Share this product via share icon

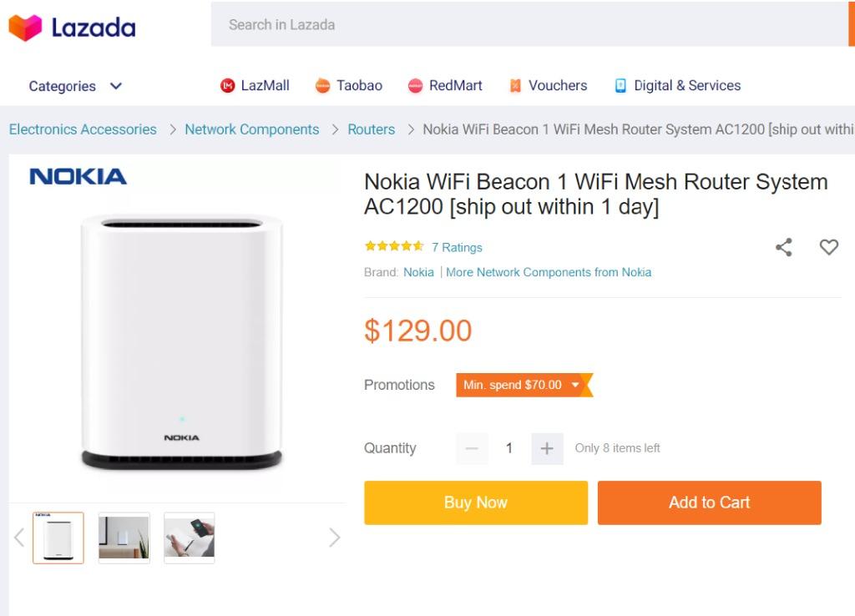[783, 247]
